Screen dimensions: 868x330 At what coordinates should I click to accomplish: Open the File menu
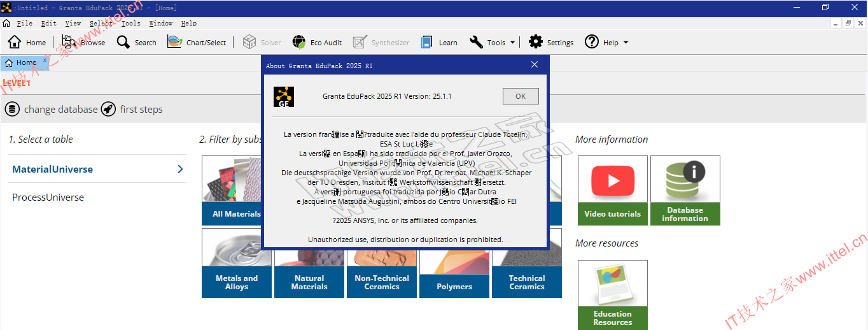[x=25, y=24]
